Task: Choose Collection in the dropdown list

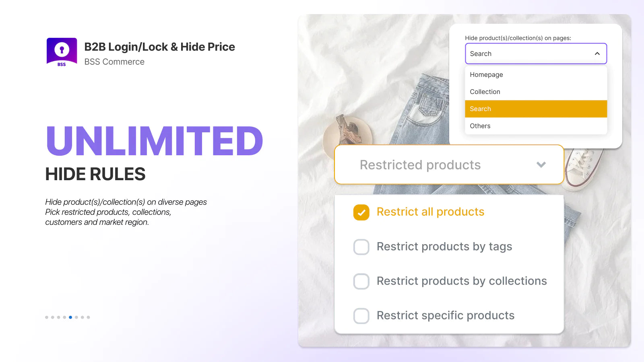Action: pyautogui.click(x=485, y=92)
